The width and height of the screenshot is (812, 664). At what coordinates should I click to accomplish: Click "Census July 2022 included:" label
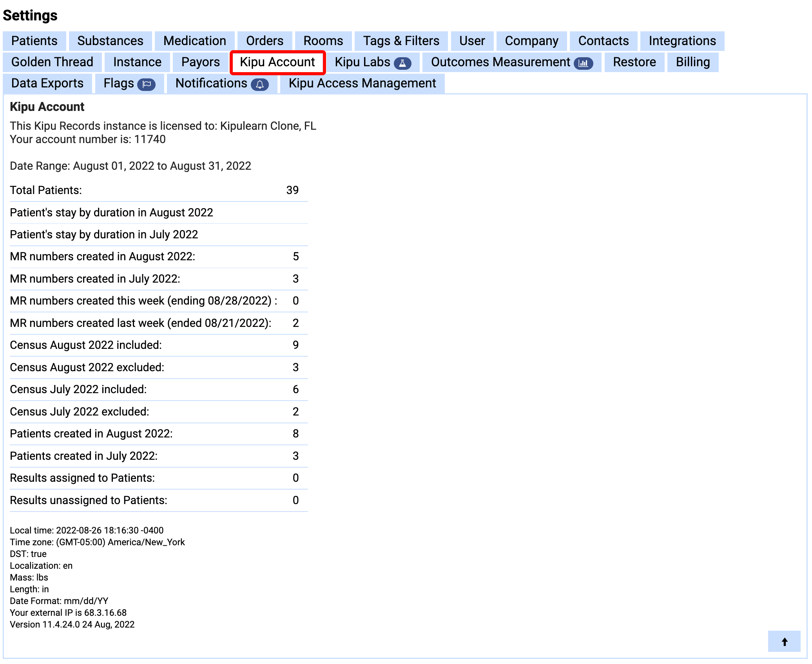coord(78,389)
